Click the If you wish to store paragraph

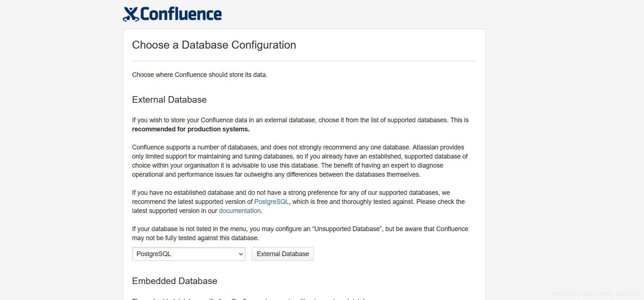(x=300, y=124)
